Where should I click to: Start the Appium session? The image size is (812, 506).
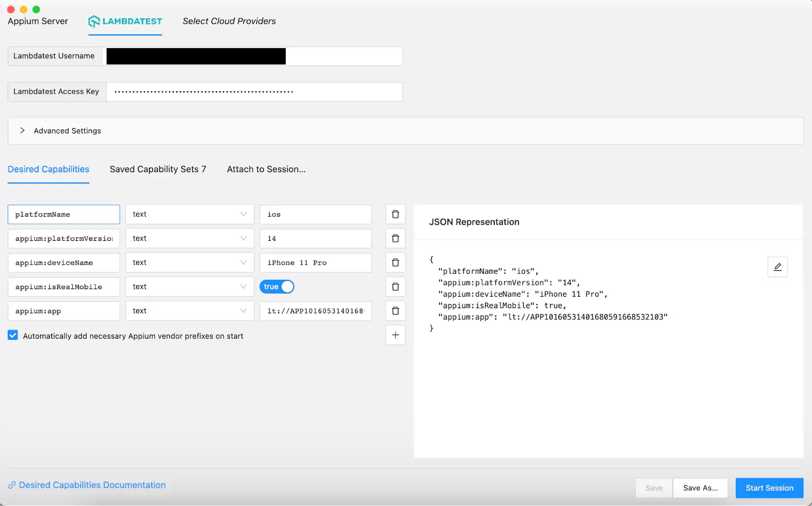(x=769, y=488)
